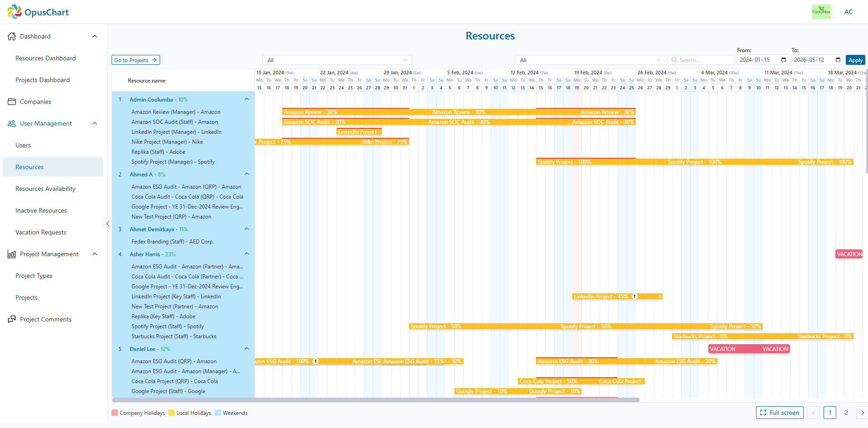Screen dimensions: 868x428
Task: Click the User Management people icon
Action: point(12,123)
